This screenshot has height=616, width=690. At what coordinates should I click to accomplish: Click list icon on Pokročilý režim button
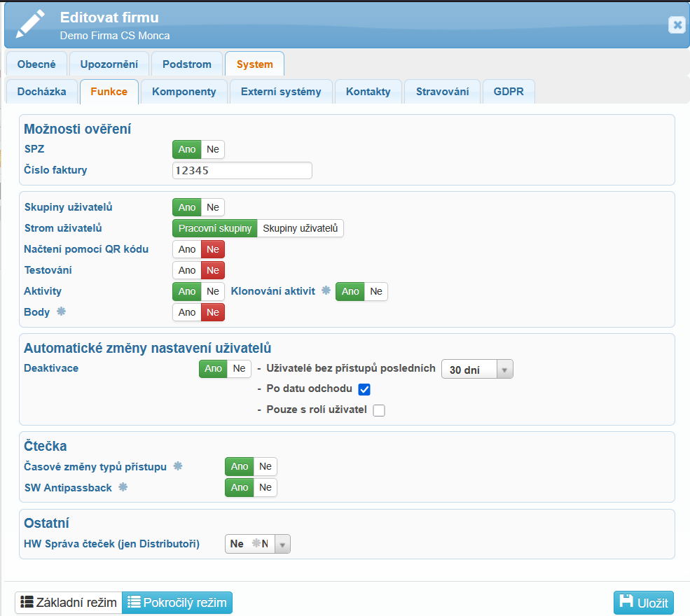(x=134, y=602)
